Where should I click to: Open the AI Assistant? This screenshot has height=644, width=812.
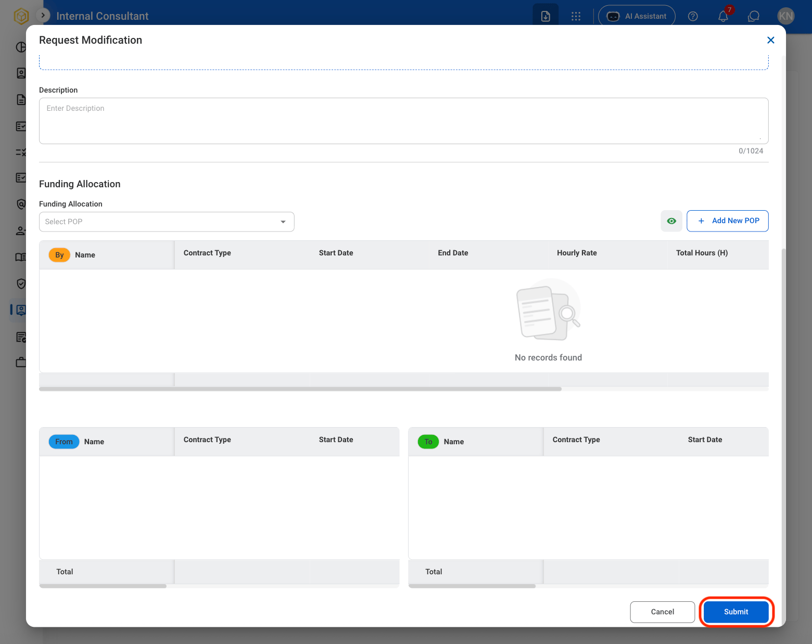pos(637,16)
